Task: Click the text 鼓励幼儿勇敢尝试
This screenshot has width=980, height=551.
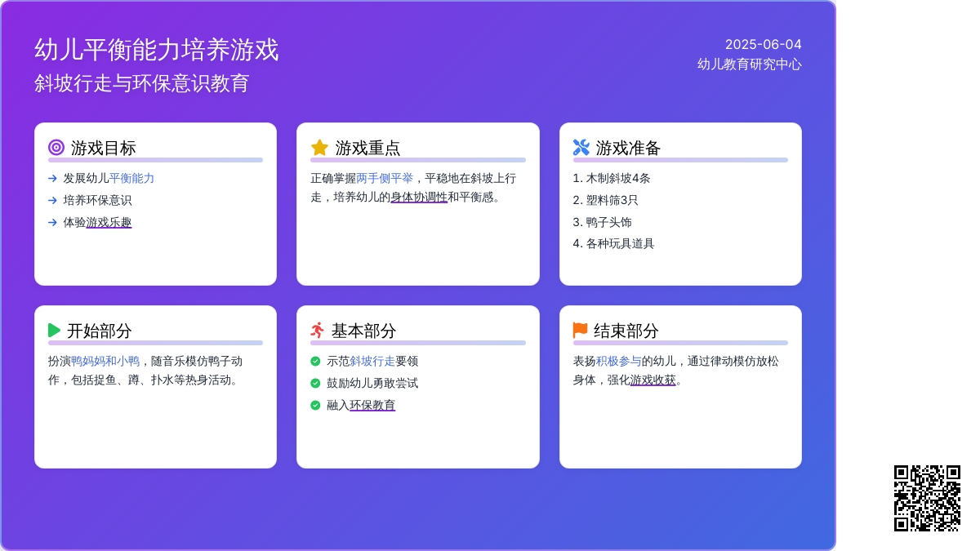Action: click(x=372, y=383)
